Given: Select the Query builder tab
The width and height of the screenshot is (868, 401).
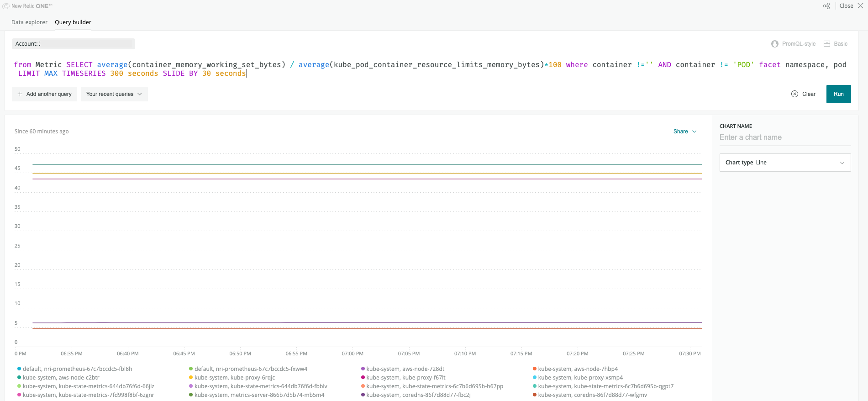Looking at the screenshot, I should point(73,22).
